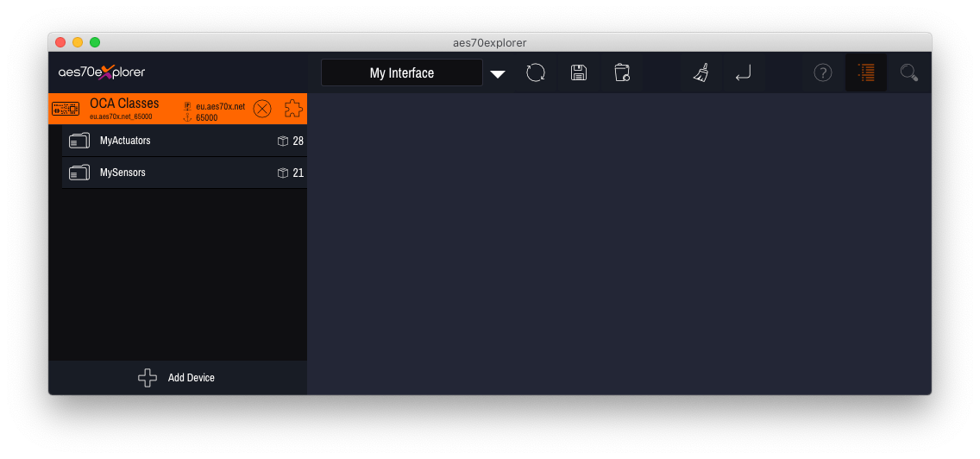Open help with the question mark icon
Image resolution: width=980 pixels, height=459 pixels.
tap(823, 73)
